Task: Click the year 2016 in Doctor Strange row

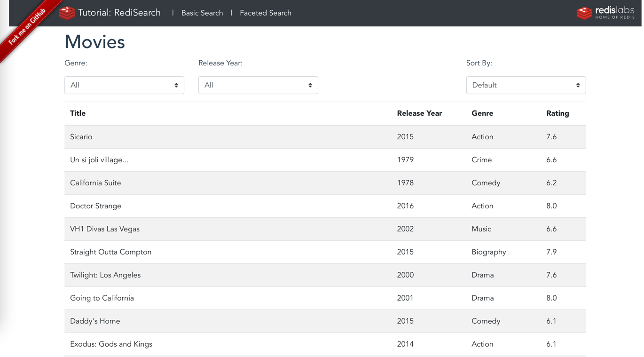Action: (x=405, y=206)
